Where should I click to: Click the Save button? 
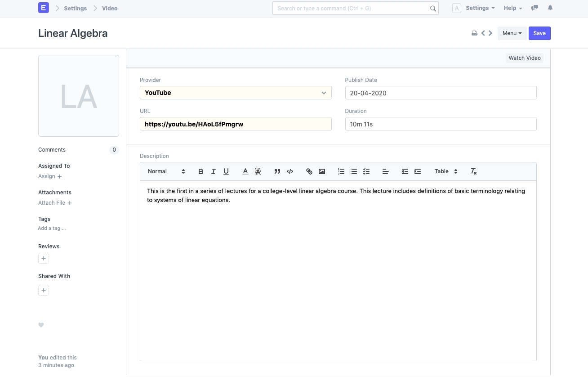click(539, 33)
